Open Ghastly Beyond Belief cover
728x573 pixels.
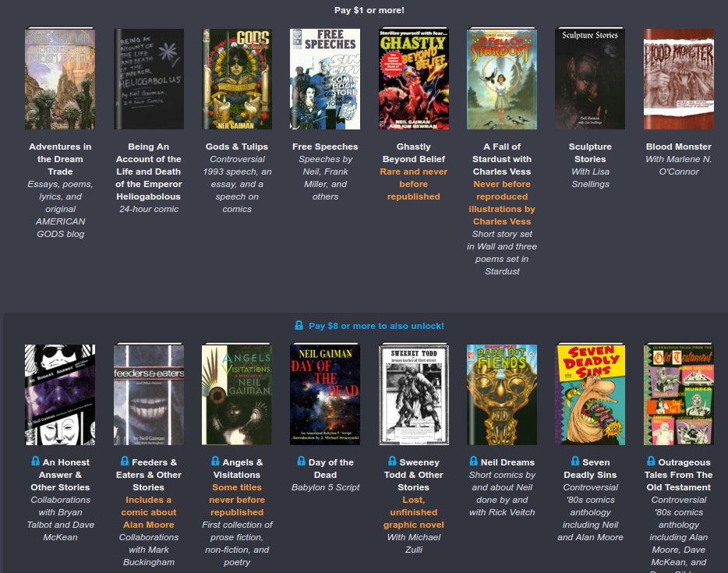coord(414,79)
